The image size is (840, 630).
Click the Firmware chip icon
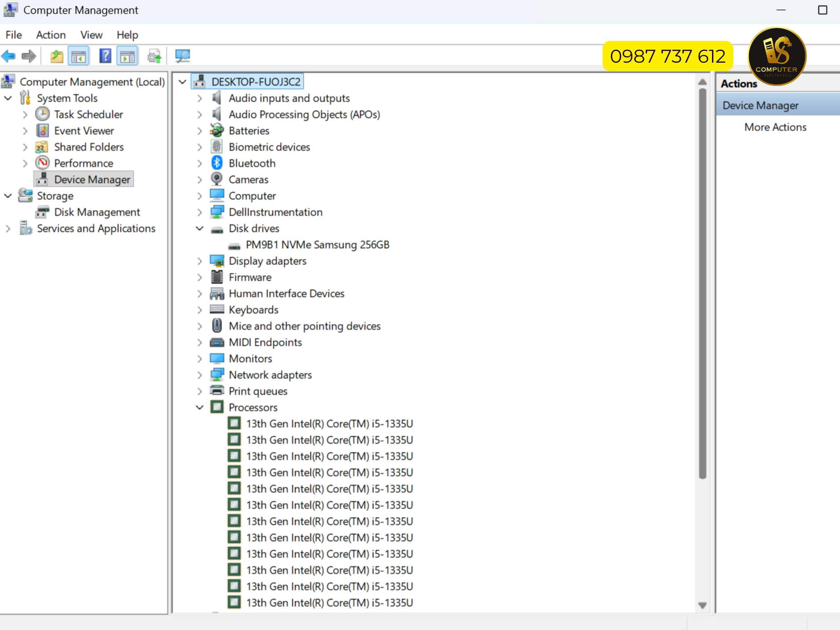[217, 277]
